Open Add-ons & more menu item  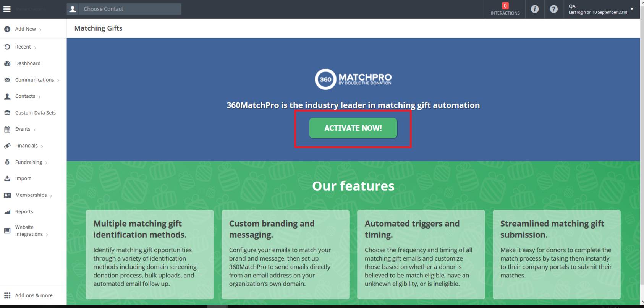tap(33, 295)
